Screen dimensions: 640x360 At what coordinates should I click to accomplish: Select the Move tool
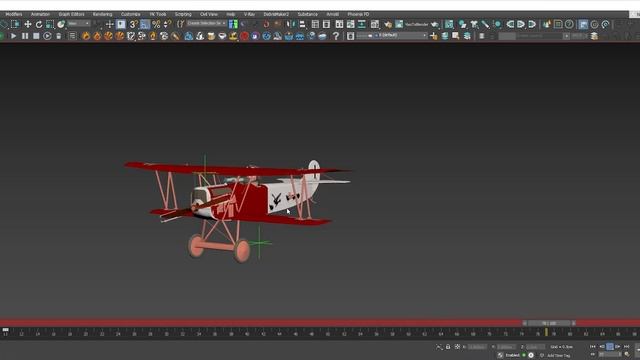pos(28,24)
